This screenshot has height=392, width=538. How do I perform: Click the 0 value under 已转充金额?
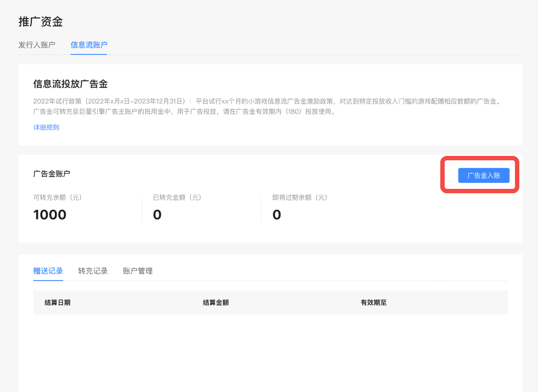click(157, 215)
